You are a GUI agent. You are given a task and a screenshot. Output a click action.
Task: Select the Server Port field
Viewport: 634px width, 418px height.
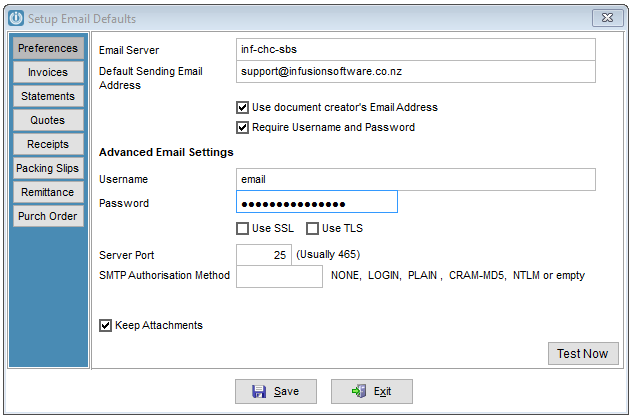[264, 255]
